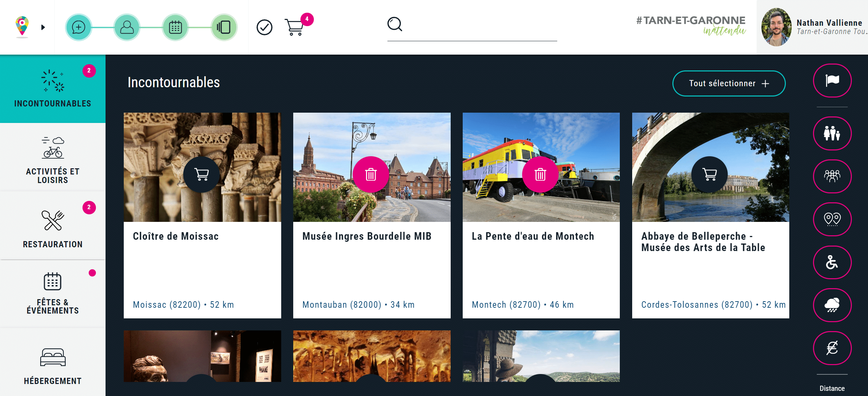
Task: Select the wheelchair accessibility filter
Action: [832, 262]
